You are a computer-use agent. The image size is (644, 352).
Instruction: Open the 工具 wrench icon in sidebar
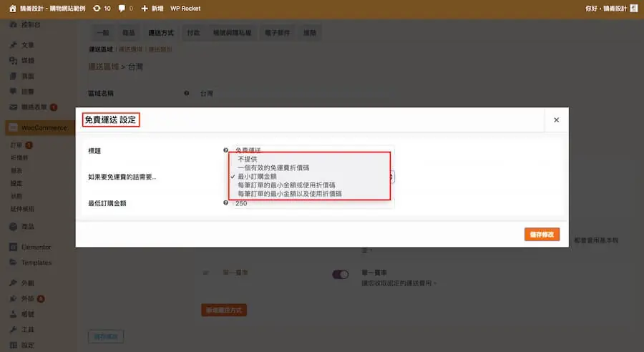13,329
